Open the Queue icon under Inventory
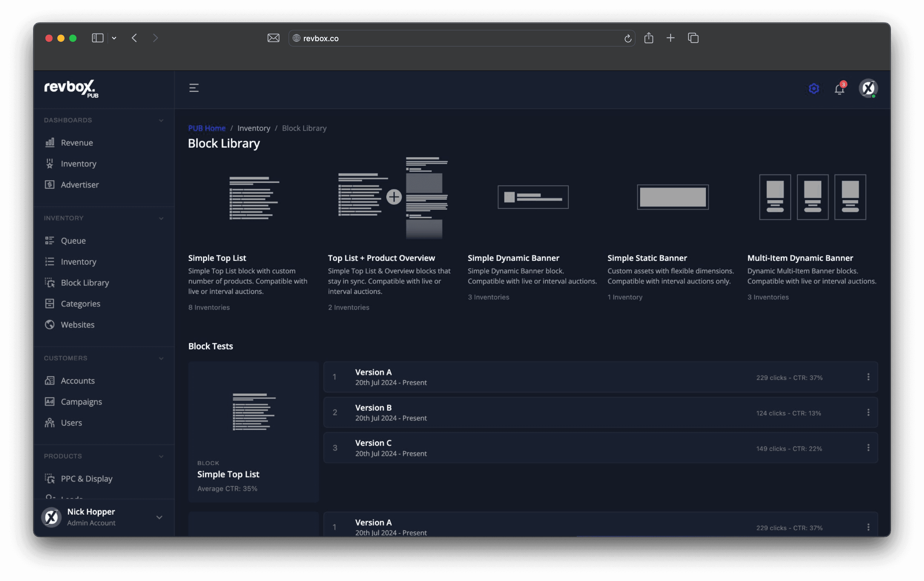 [50, 240]
